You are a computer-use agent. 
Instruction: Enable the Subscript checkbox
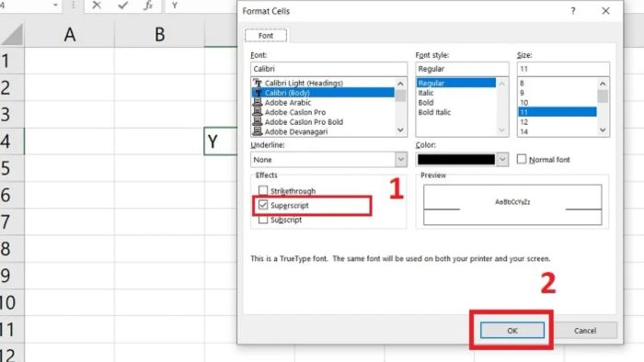click(263, 220)
